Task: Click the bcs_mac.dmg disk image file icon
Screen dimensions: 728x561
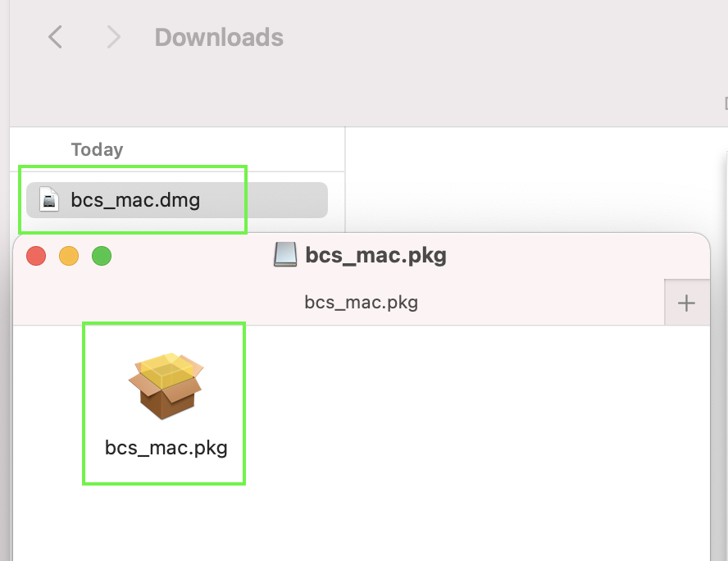Action: point(51,199)
